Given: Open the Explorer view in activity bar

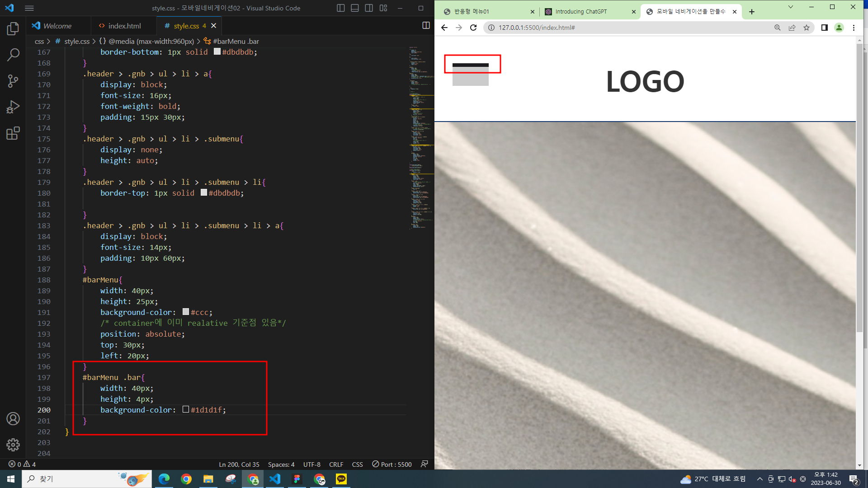Looking at the screenshot, I should [13, 29].
